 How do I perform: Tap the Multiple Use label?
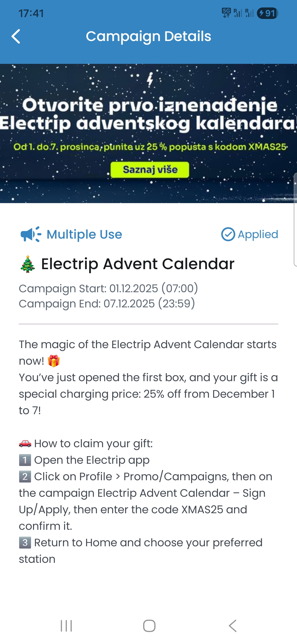pyautogui.click(x=84, y=234)
